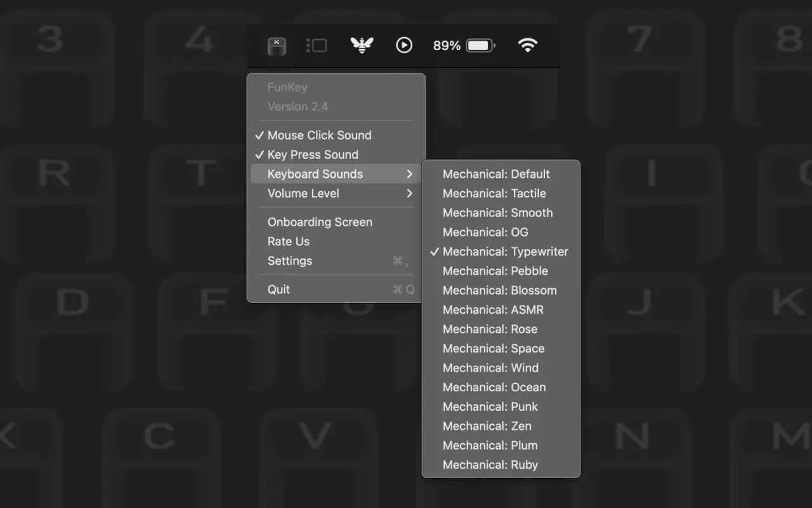This screenshot has width=812, height=508.
Task: Click the Volume Level chevron arrow
Action: click(x=409, y=194)
